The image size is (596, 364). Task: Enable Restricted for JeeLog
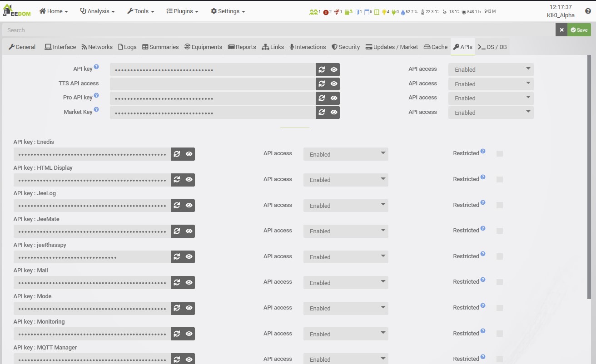[500, 205]
